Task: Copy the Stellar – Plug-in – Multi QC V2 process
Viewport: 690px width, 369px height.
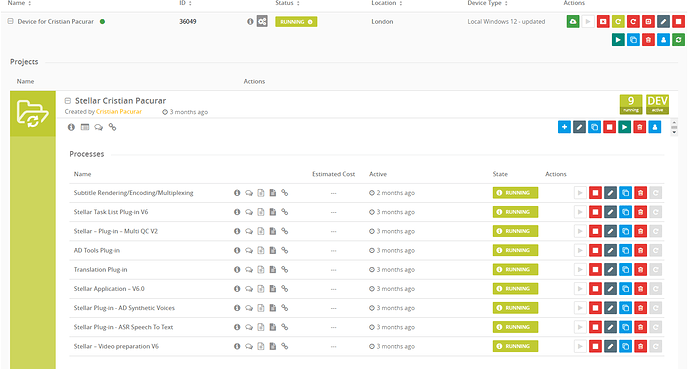Action: pos(625,231)
